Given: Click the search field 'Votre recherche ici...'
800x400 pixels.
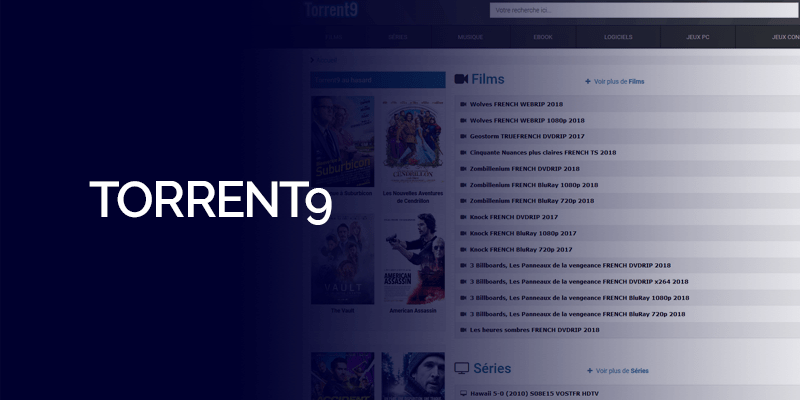Looking at the screenshot, I should coord(644,10).
